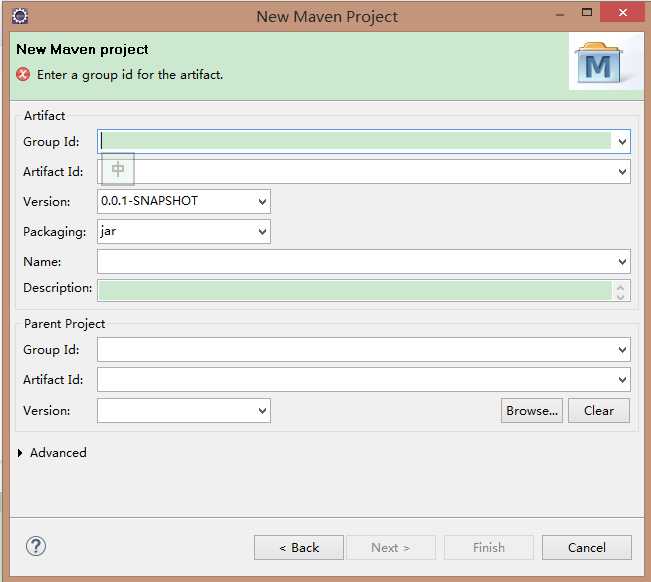Maximize the New Maven Project window
Viewport: 651px width, 582px height.
point(587,12)
